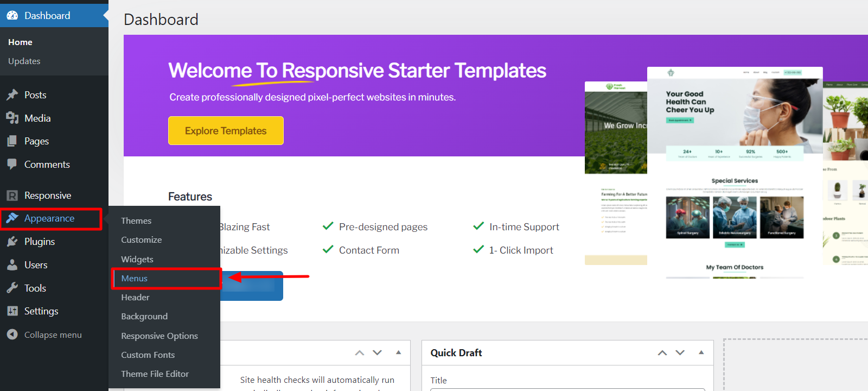Move Quick Draft widget down
Screen dimensions: 868x391
click(680, 353)
